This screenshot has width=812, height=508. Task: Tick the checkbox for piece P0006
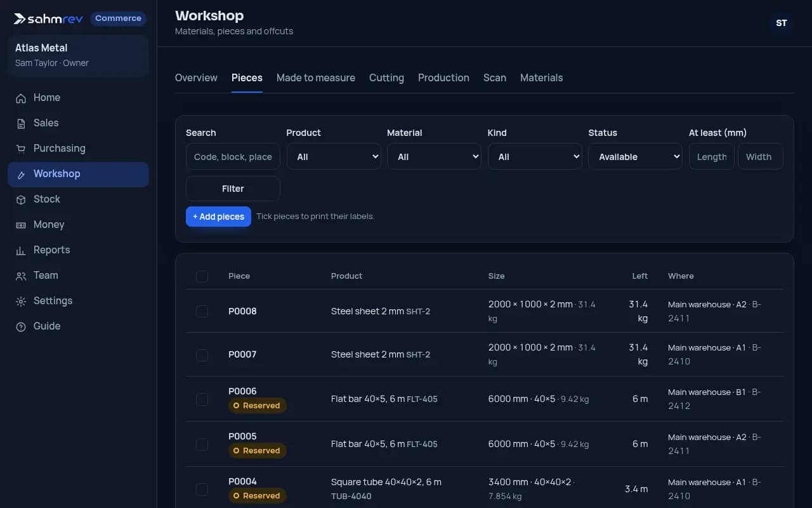point(202,399)
